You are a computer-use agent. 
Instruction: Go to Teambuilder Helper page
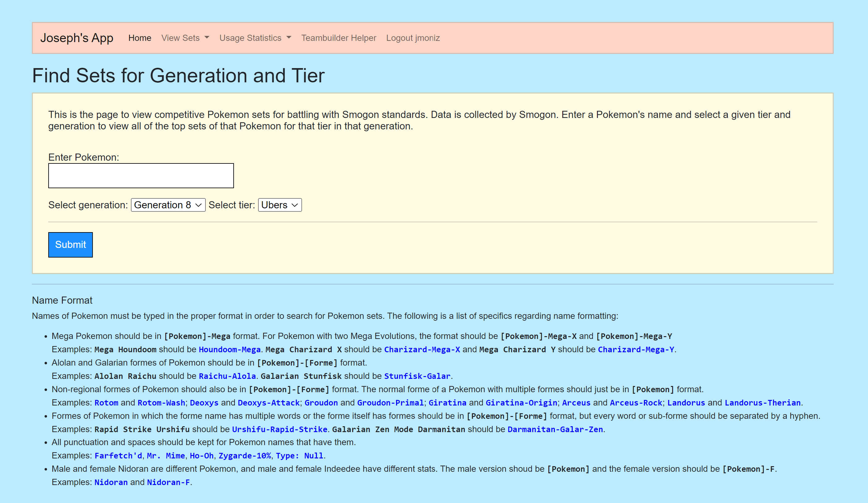pyautogui.click(x=338, y=38)
